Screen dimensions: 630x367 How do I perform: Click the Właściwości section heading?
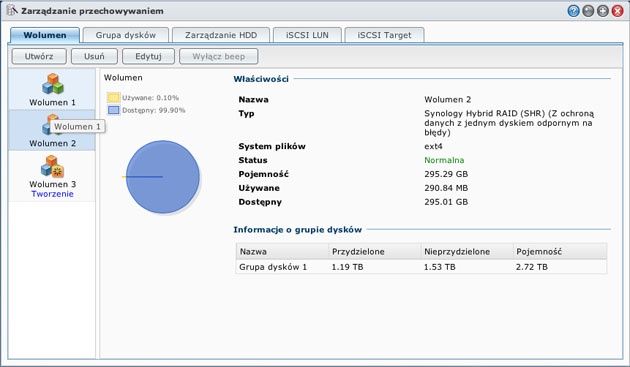[x=261, y=79]
